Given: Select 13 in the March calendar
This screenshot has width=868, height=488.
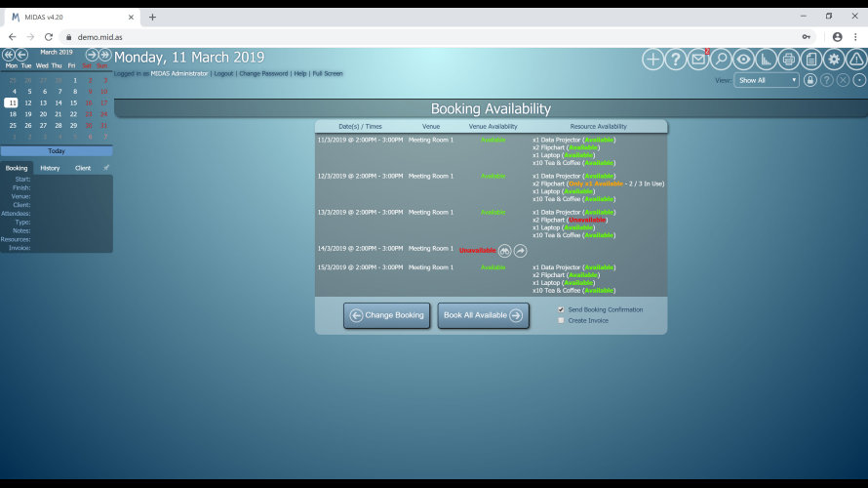Looking at the screenshot, I should tap(43, 103).
